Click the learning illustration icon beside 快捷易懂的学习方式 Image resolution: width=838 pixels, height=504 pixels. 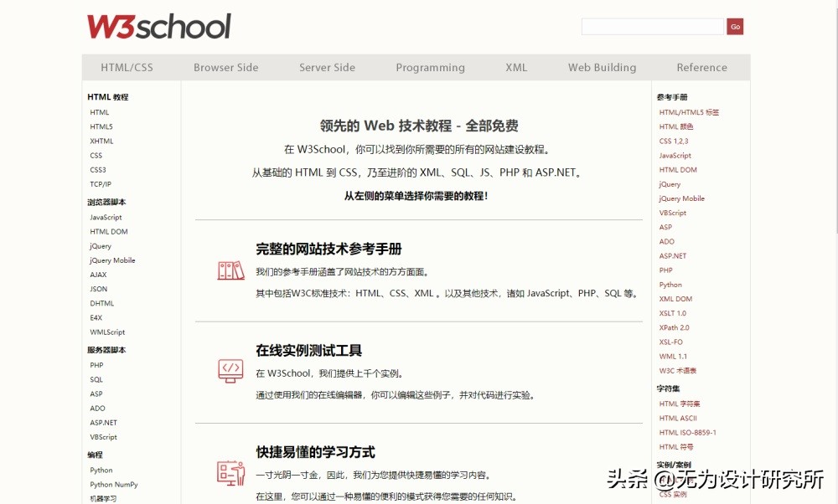click(x=230, y=471)
